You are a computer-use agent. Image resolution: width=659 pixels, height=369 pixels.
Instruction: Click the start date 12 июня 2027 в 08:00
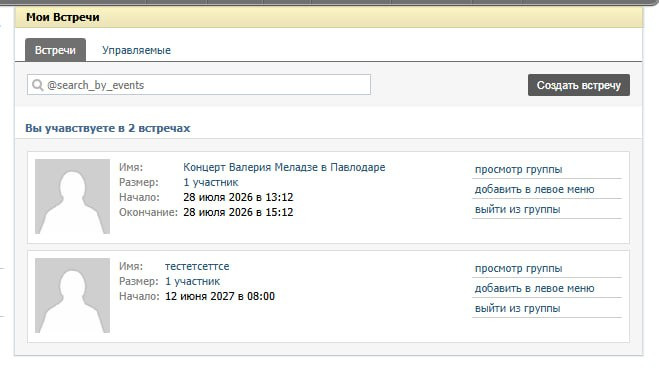[220, 296]
